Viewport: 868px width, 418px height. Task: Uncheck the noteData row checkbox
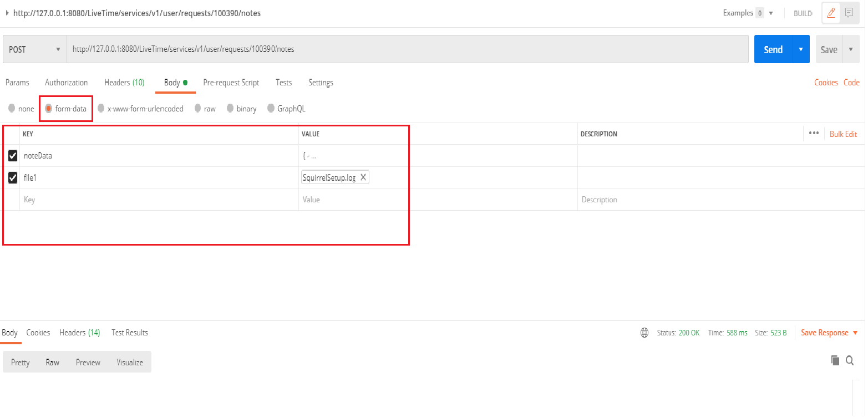[x=13, y=156]
